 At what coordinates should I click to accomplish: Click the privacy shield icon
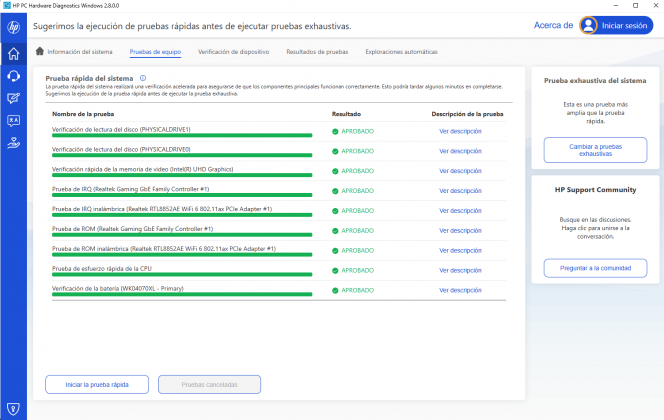14,409
